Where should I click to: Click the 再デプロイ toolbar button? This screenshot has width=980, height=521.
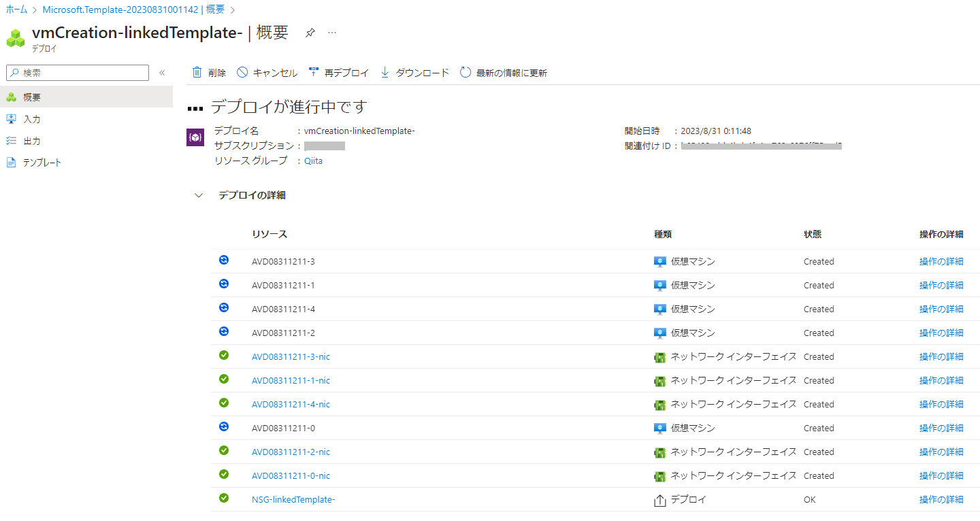[x=338, y=73]
